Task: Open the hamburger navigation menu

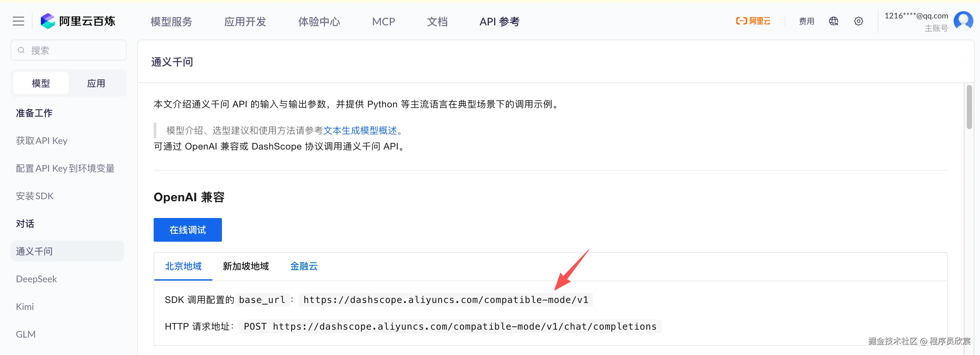Action: (18, 21)
